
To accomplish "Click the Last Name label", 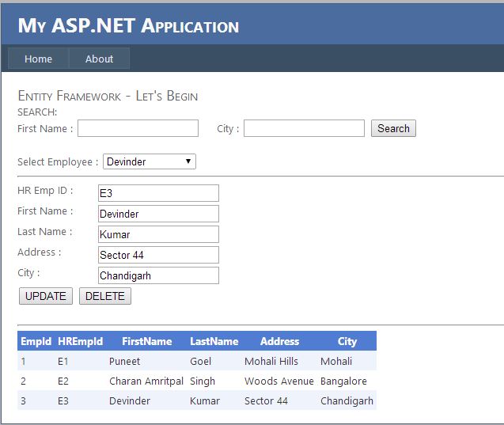I will (x=45, y=231).
